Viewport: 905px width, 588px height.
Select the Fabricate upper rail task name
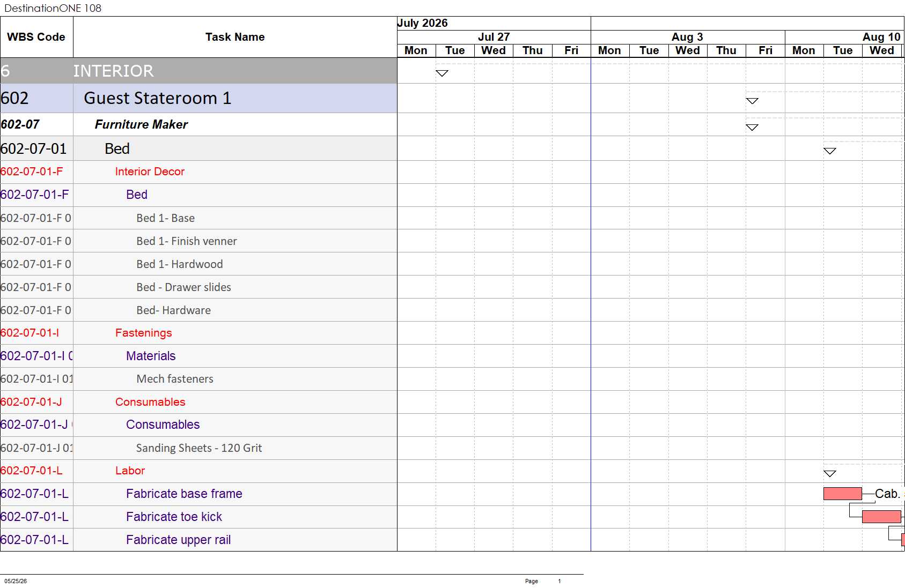[178, 540]
